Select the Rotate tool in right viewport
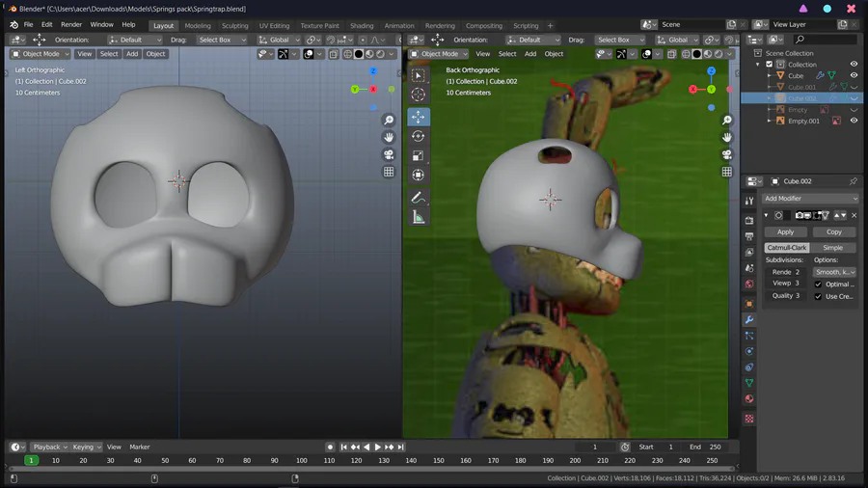 418,136
